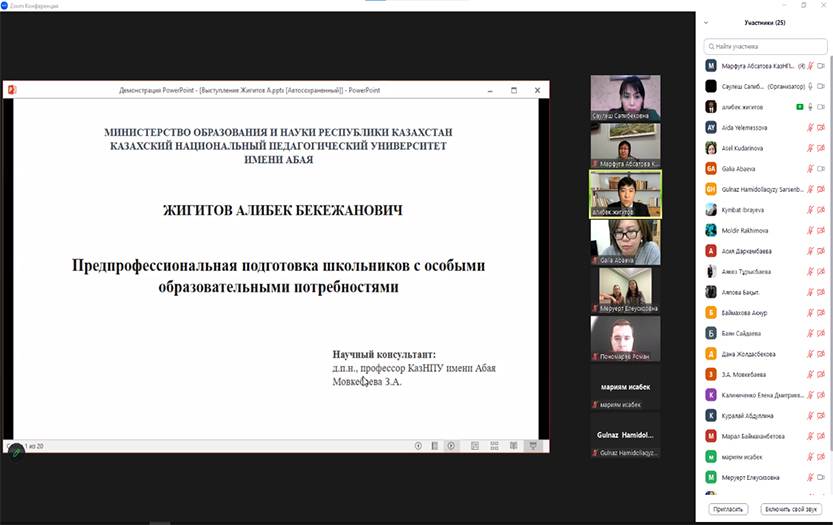
Task: Click the Включить свой звук button
Action: (x=791, y=509)
